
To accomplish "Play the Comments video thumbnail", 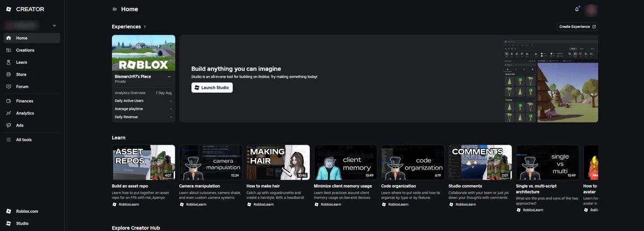I will [480, 162].
